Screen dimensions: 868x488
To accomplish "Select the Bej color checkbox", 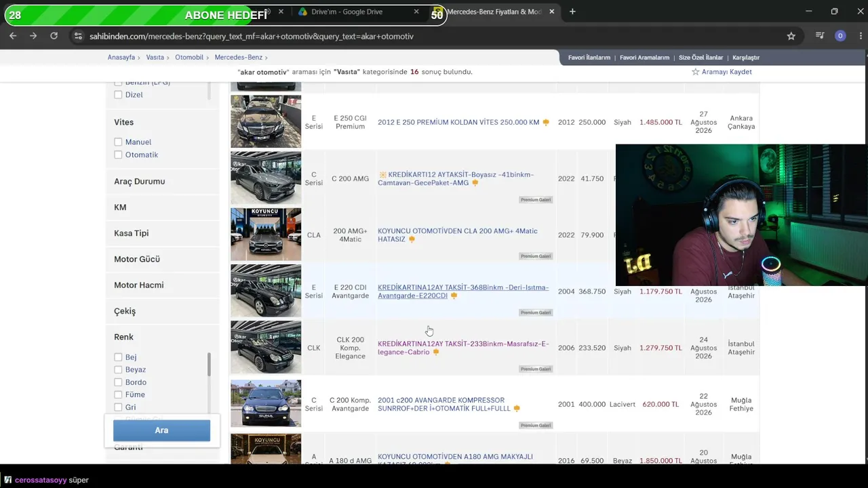I will click(x=118, y=357).
